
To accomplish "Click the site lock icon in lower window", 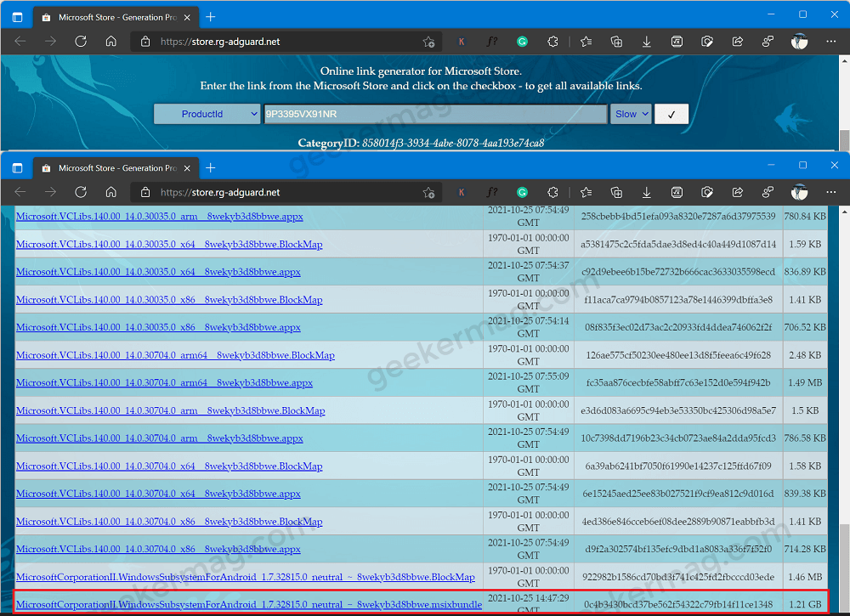I will (x=145, y=192).
